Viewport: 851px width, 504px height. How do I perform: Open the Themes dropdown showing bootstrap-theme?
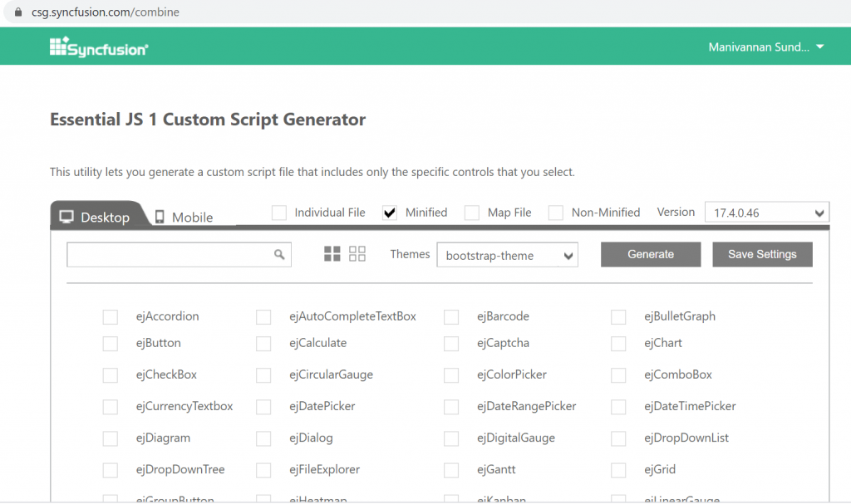click(x=507, y=254)
